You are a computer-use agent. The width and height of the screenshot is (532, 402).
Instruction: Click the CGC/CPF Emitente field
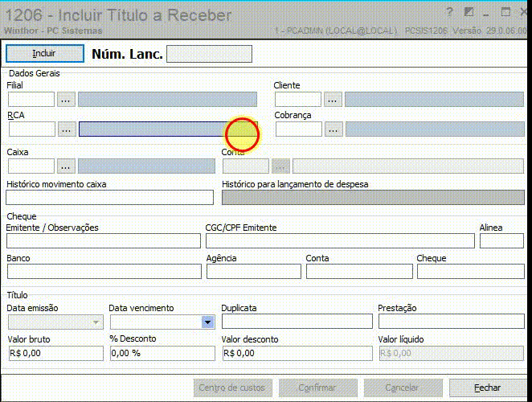340,240
